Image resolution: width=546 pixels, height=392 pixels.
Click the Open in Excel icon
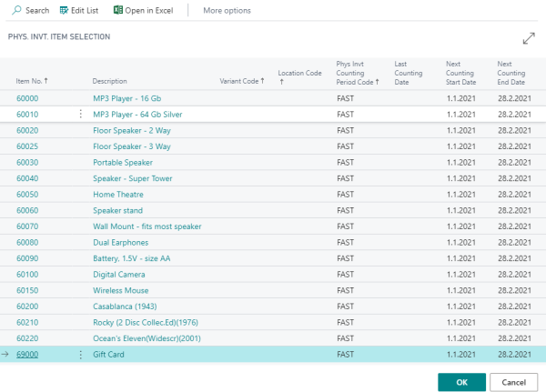118,11
